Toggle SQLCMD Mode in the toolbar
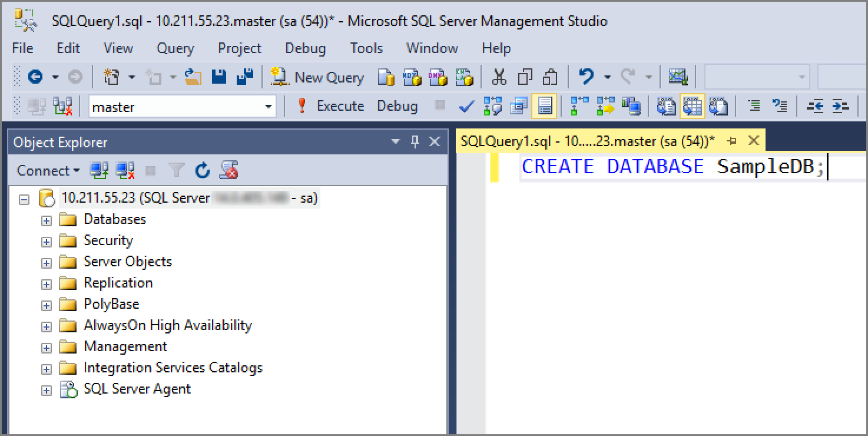The width and height of the screenshot is (868, 436). click(x=518, y=106)
